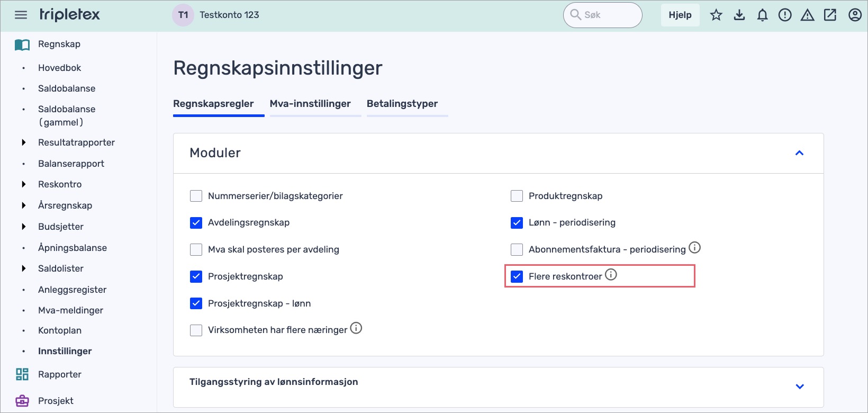868x413 pixels.
Task: Open Balanserapport link
Action: 71,164
